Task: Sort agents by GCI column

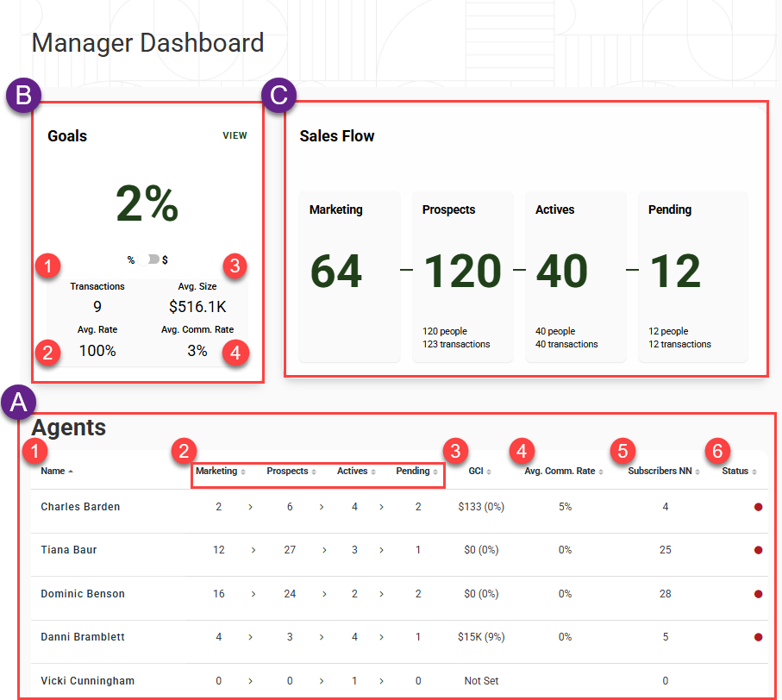Action: coord(479,471)
